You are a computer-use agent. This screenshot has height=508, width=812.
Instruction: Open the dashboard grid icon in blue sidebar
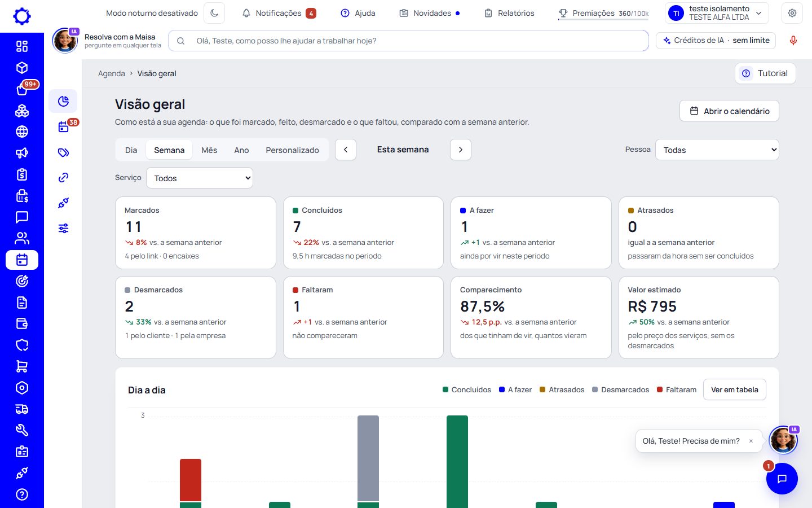pos(22,46)
